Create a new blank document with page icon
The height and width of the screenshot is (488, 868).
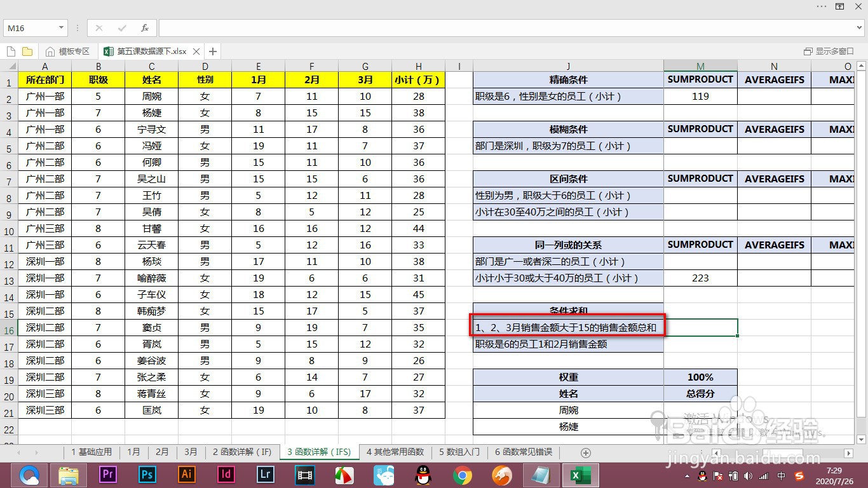[10, 51]
